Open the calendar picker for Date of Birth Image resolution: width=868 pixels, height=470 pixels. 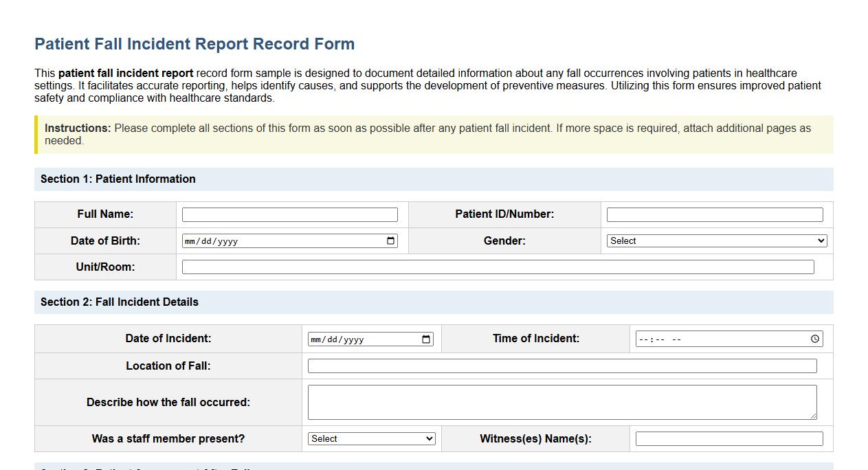(x=392, y=240)
